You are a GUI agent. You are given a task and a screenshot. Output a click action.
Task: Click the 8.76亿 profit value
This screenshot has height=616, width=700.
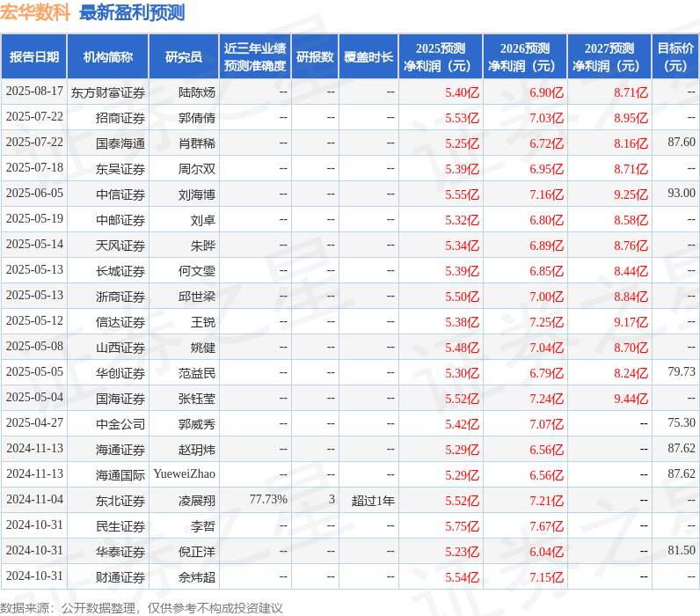point(631,246)
